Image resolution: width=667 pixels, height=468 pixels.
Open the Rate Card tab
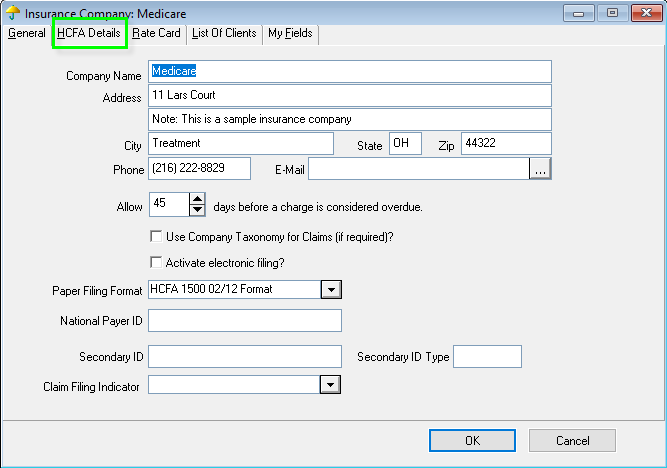(156, 33)
